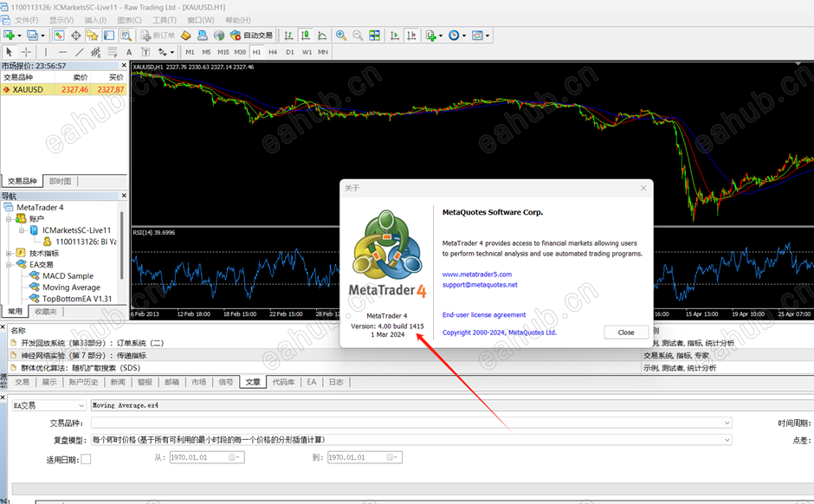This screenshot has height=504, width=814.
Task: Select the line chart type icon
Action: (x=322, y=36)
